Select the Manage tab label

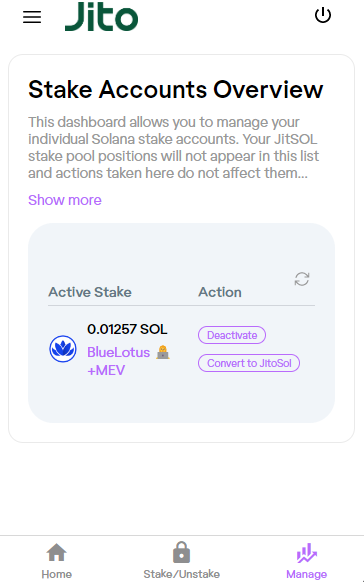click(x=306, y=574)
